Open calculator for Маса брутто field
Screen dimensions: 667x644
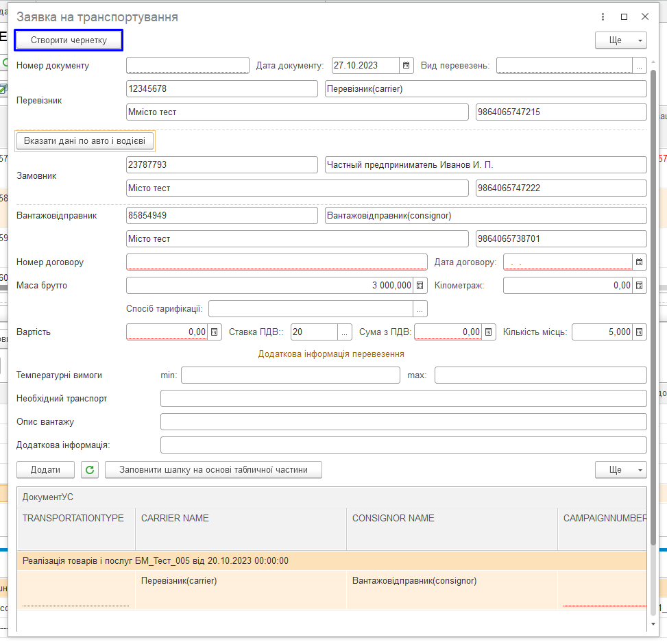point(420,286)
